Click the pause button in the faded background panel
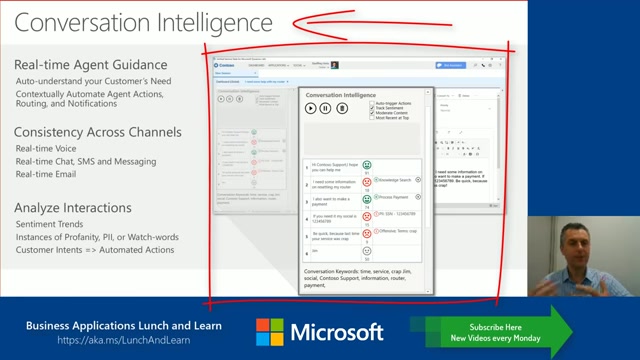Screen dimensions: 640x360 point(230,99)
